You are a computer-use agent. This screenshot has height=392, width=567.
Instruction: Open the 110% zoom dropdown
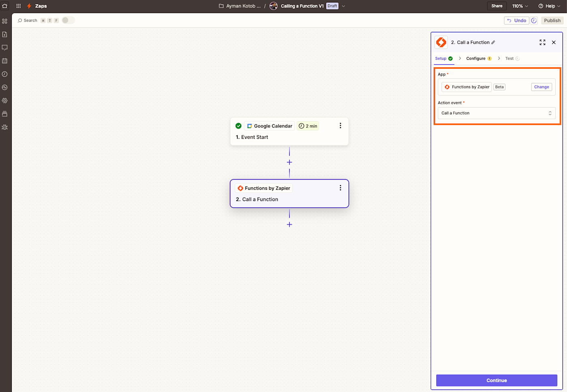(x=520, y=6)
